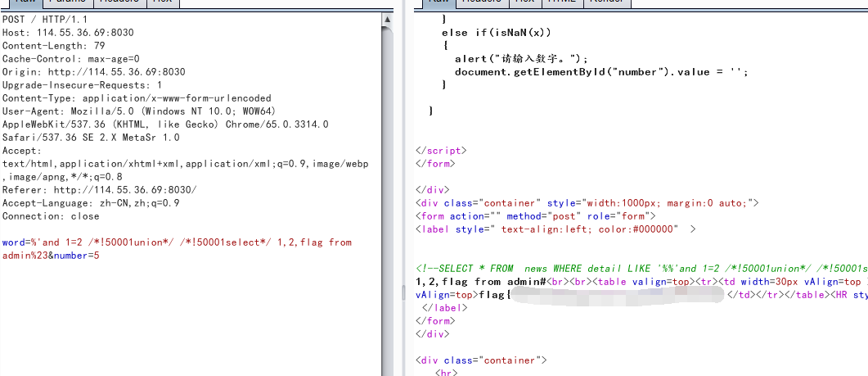Click the request pane scroll-up arrow
The width and height of the screenshot is (868, 376).
point(388,20)
